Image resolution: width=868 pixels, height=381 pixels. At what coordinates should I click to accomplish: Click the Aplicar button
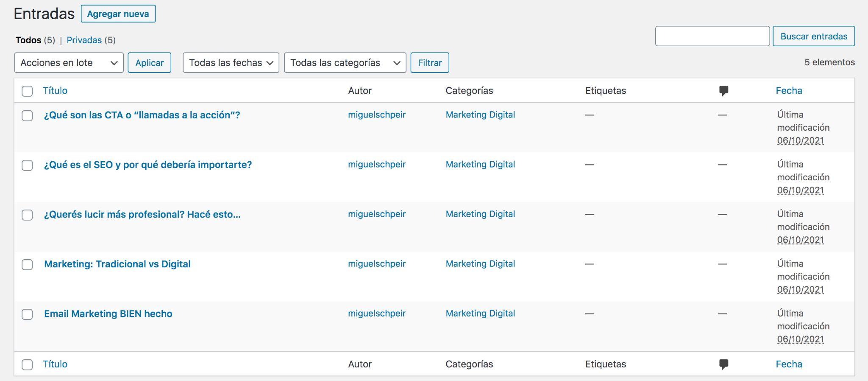point(149,63)
